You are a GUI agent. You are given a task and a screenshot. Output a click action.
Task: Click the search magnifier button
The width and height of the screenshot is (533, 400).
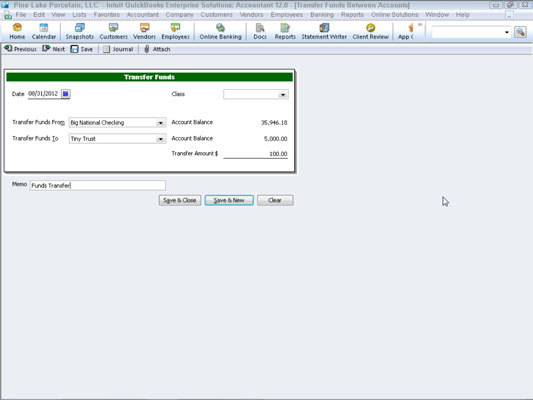pyautogui.click(x=520, y=32)
